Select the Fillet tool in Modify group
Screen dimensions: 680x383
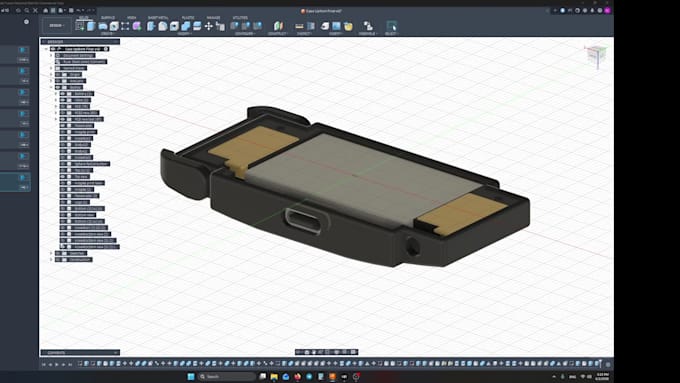pyautogui.click(x=163, y=26)
